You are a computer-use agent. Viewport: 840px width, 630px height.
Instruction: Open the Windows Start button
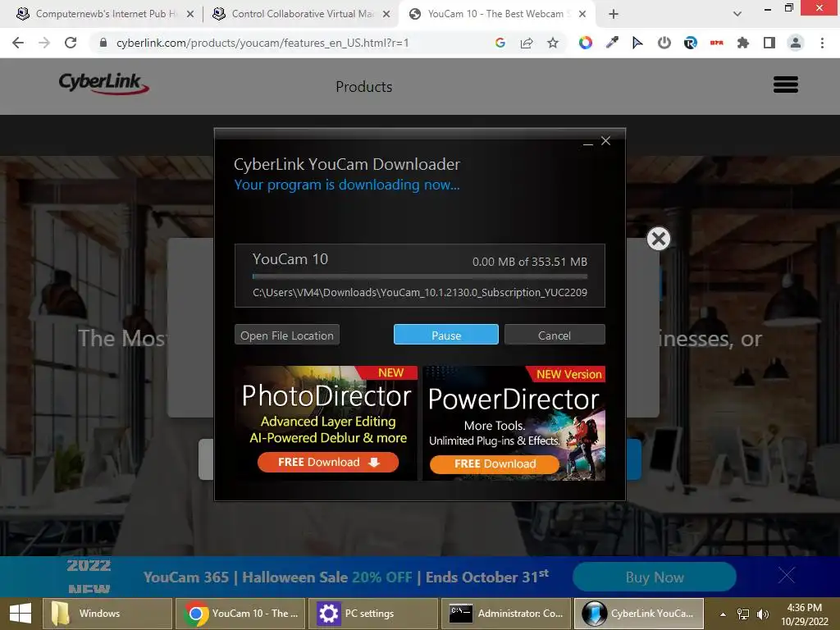[x=21, y=614]
